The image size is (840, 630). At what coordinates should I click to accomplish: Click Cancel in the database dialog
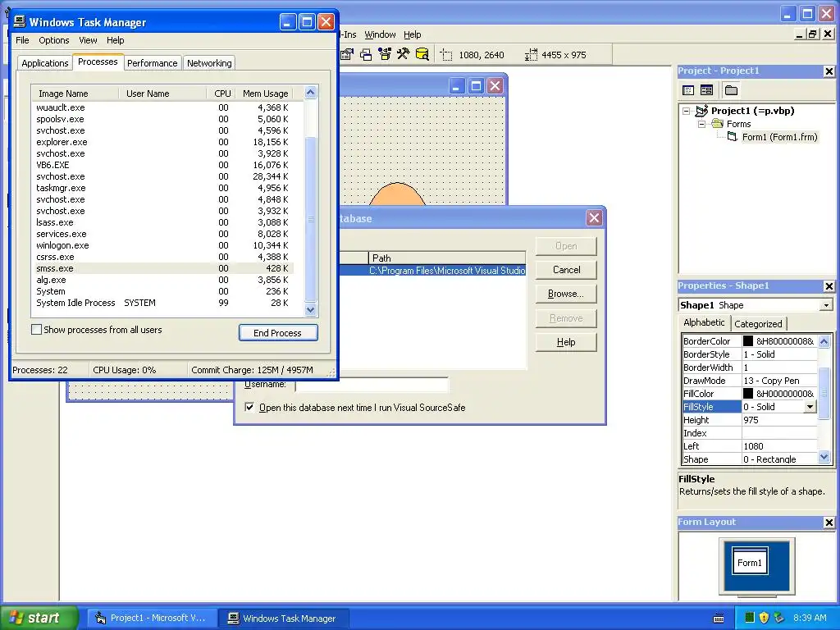coord(566,269)
